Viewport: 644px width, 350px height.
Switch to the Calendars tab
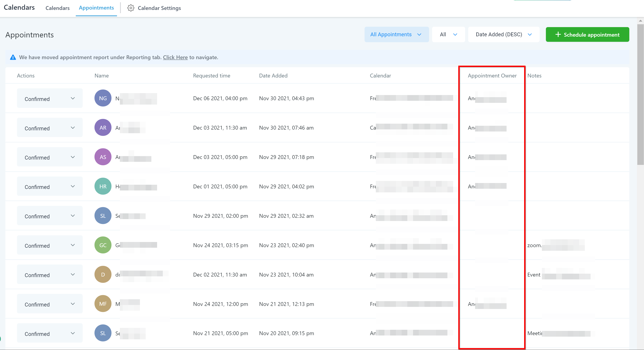[57, 8]
